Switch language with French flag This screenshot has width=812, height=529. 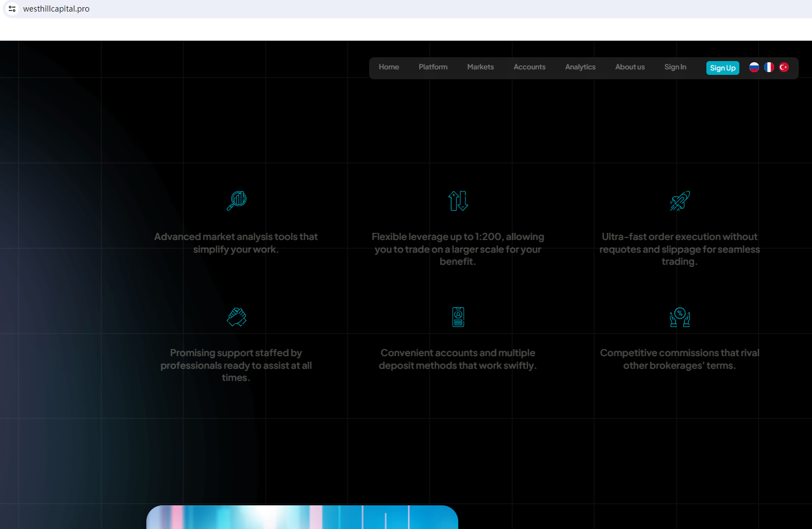click(769, 67)
